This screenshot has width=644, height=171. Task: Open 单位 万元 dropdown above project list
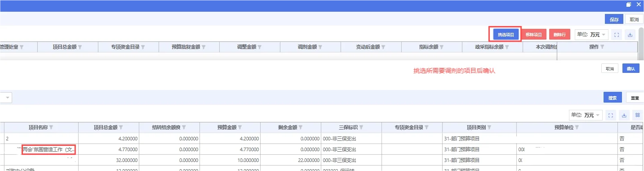click(586, 115)
